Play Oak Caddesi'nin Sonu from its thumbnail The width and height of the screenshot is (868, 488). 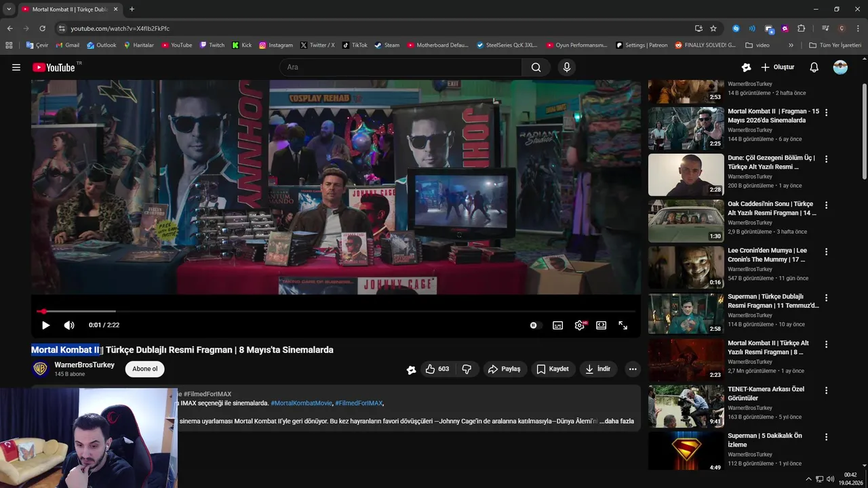point(686,221)
